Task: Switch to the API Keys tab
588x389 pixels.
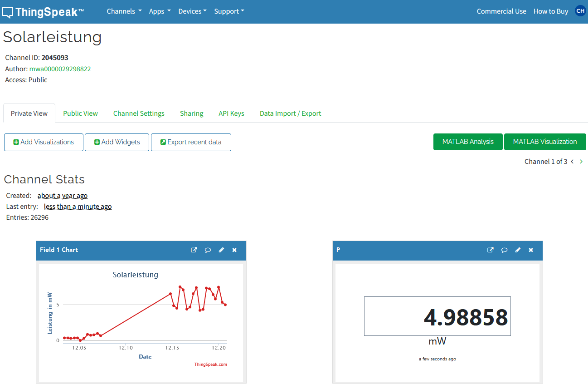Action: (x=231, y=113)
